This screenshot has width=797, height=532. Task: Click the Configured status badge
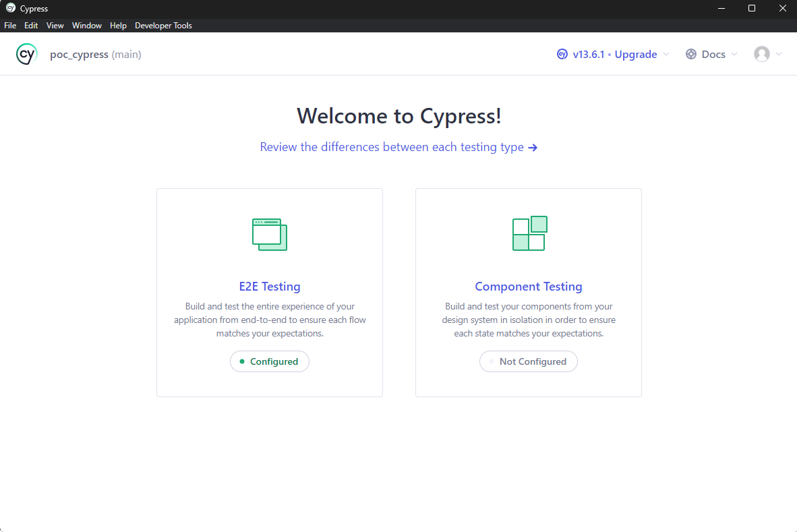[x=270, y=361]
